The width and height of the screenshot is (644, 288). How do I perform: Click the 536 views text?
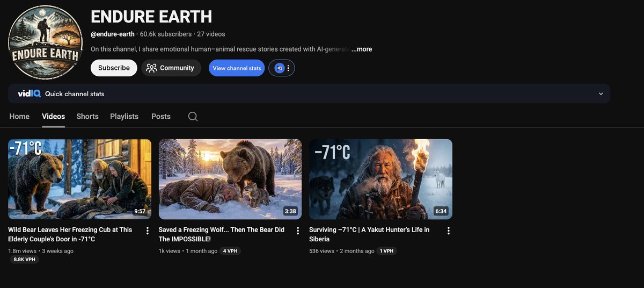(321, 251)
